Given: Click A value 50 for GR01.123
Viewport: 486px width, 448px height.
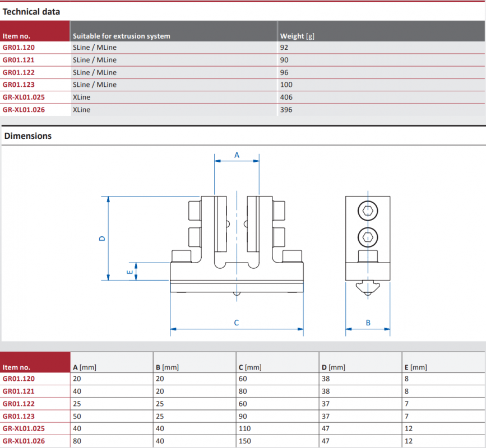Looking at the screenshot, I should [77, 416].
